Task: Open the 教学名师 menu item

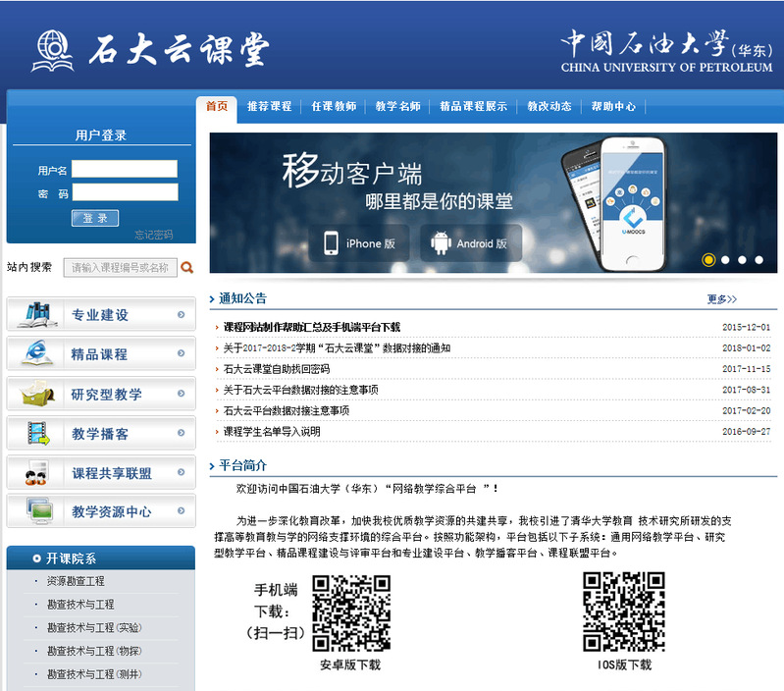Action: (397, 106)
